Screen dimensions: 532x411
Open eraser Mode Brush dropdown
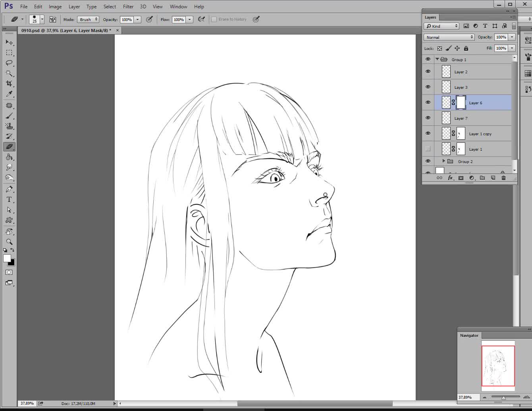(x=88, y=19)
